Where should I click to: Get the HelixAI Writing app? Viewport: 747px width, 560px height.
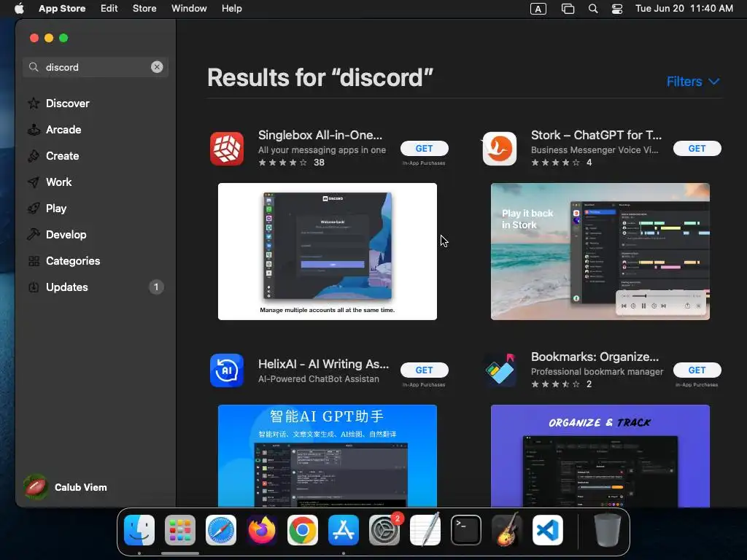click(424, 370)
